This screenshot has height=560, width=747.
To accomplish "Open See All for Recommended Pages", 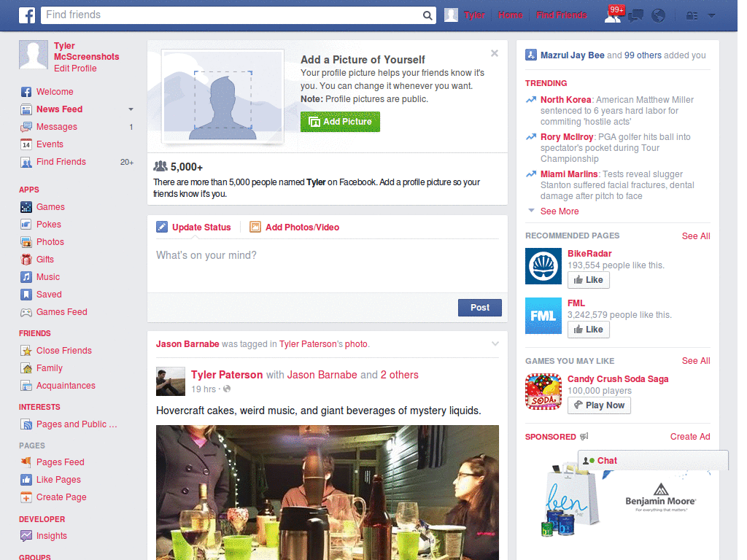I will tap(695, 236).
